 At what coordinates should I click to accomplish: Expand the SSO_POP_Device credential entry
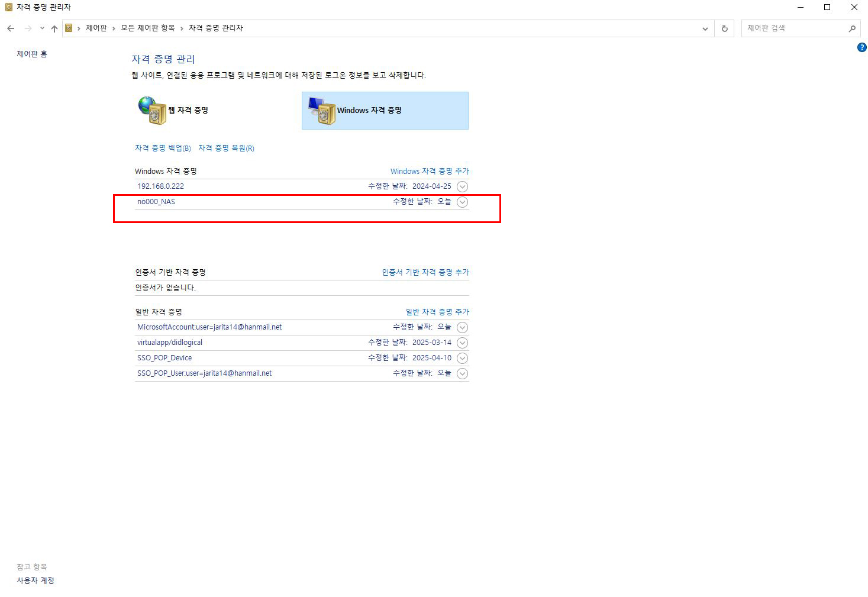[463, 358]
